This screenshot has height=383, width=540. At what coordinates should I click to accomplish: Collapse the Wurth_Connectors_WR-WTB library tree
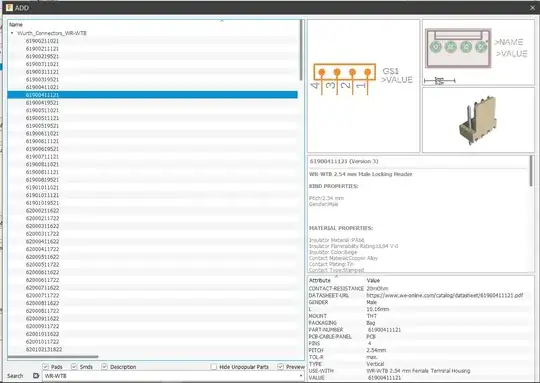click(12, 33)
